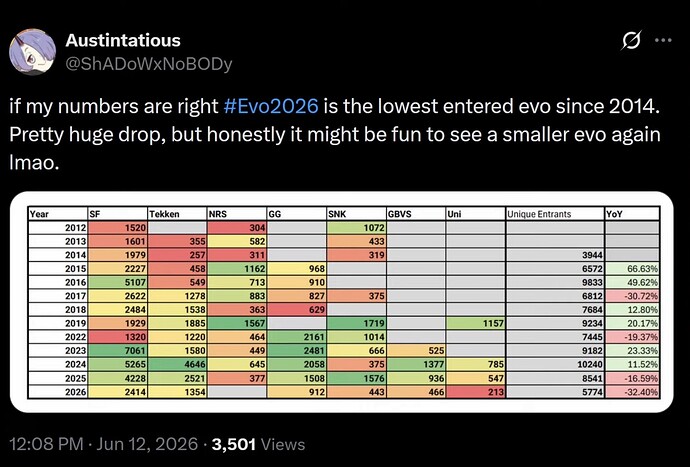The image size is (690, 467).
Task: Open the three-dot more options menu
Action: tap(663, 40)
